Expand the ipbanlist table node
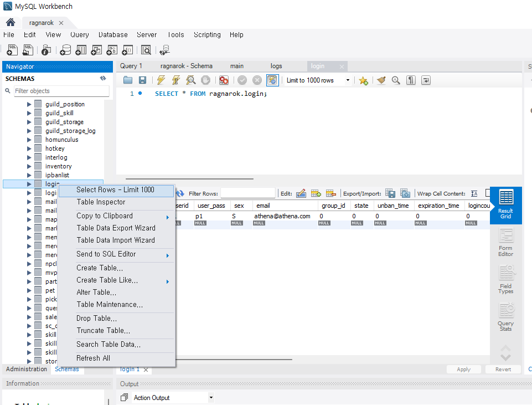 tap(29, 175)
